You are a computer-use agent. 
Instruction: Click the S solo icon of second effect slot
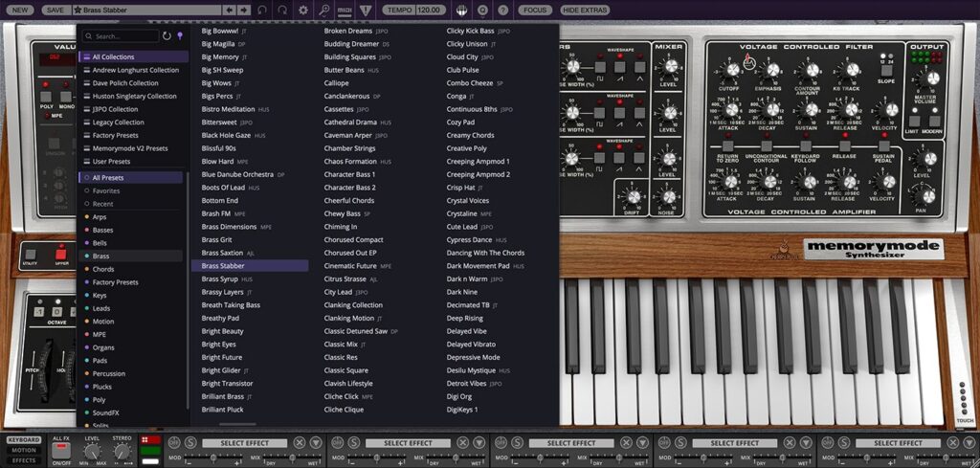pyautogui.click(x=352, y=442)
